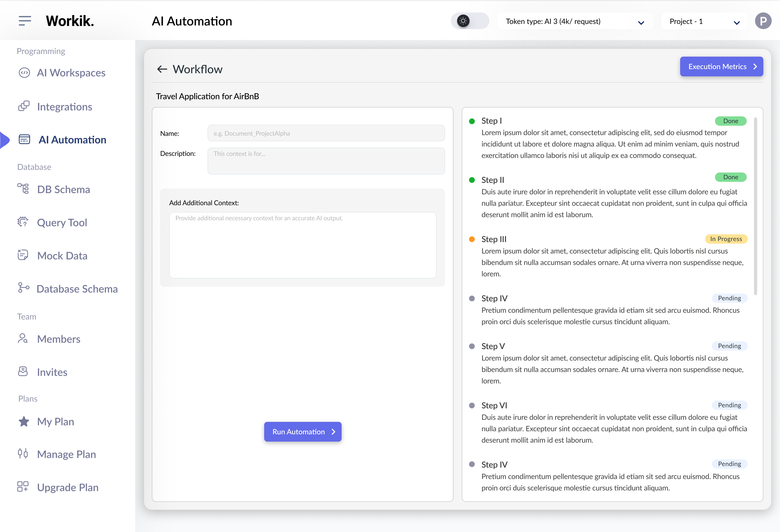Click the Workflow heading text
The height and width of the screenshot is (532, 780).
[197, 69]
